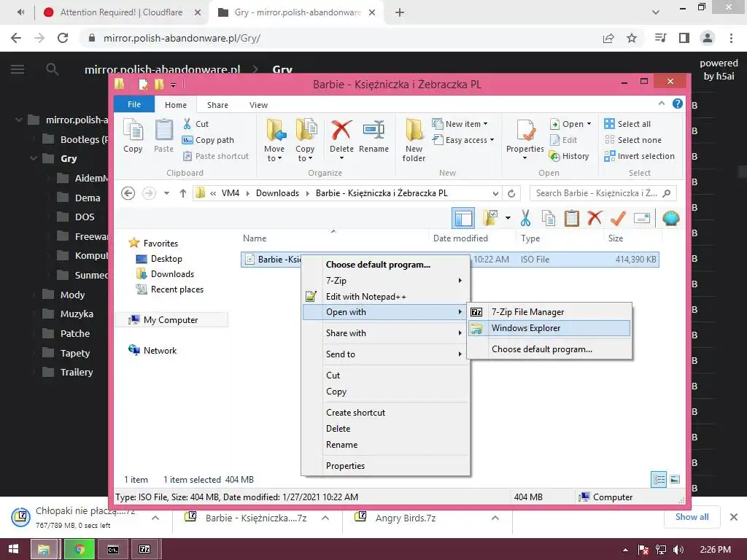Click the orange checkmark icon in secondary toolbar

(x=618, y=218)
